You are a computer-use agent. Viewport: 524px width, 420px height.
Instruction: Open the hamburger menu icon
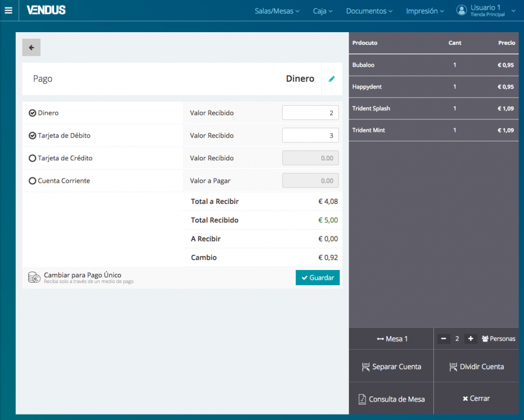click(x=8, y=10)
